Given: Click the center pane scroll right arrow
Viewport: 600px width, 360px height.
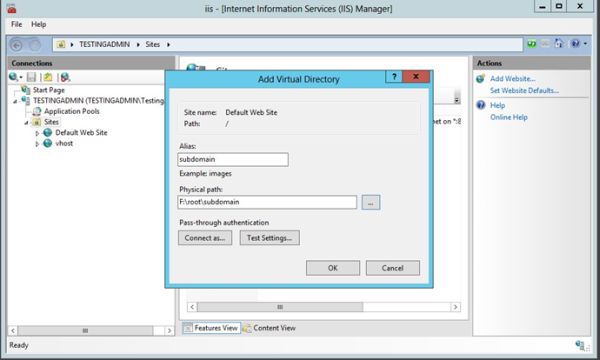Looking at the screenshot, I should pyautogui.click(x=455, y=307).
